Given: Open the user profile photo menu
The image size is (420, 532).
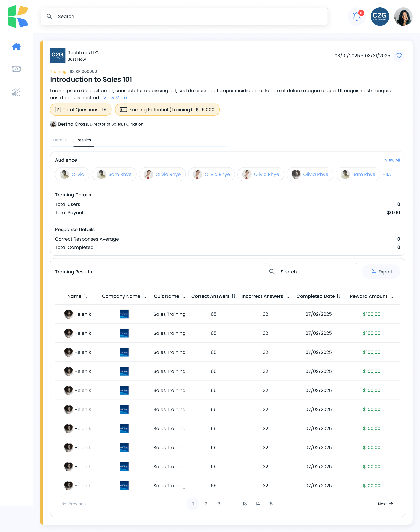Looking at the screenshot, I should [x=403, y=16].
